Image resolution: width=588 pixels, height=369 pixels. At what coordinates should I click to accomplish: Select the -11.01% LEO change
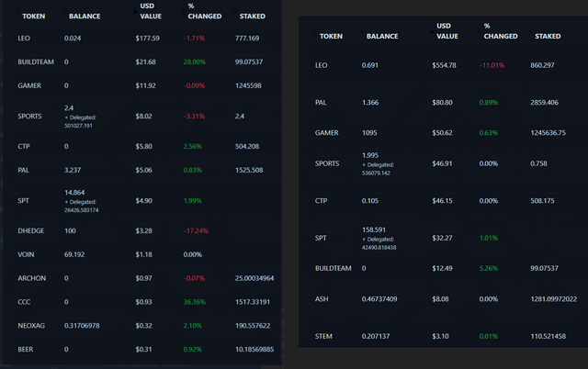[x=492, y=65]
